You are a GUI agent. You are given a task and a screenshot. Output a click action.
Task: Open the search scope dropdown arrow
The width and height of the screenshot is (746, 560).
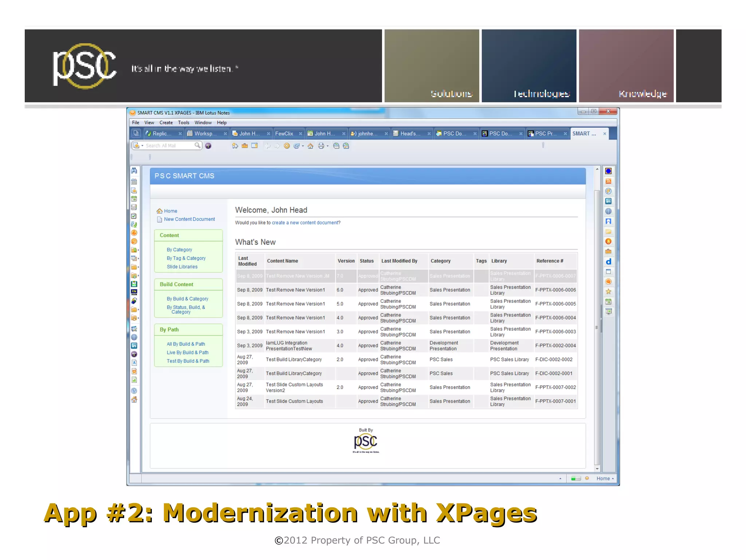[142, 146]
